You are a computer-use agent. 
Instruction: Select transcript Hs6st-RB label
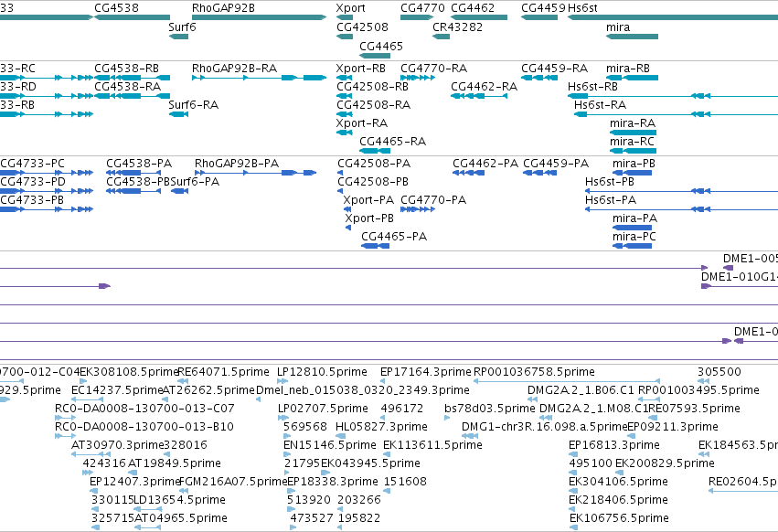pyautogui.click(x=593, y=86)
